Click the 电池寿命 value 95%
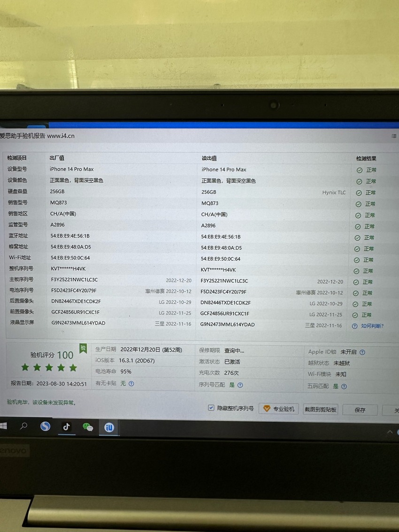The height and width of the screenshot is (532, 399). 126,371
